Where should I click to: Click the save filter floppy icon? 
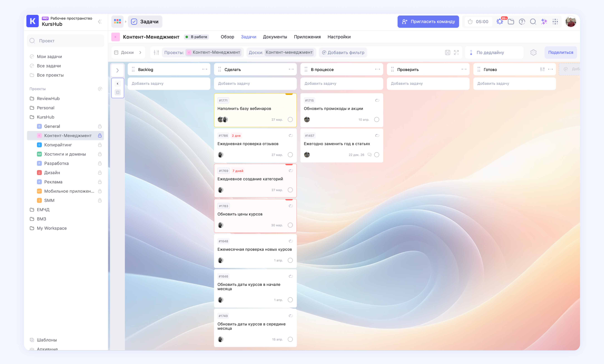click(447, 52)
